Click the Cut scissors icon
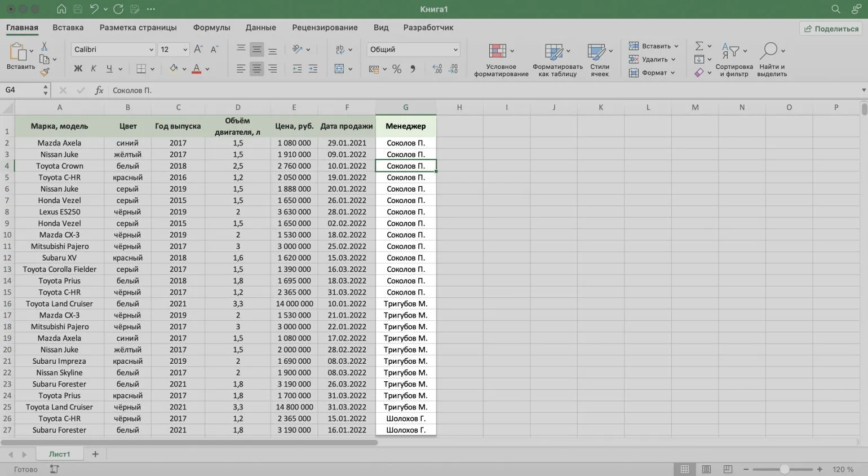Screen dimensions: 868x476 (45, 47)
